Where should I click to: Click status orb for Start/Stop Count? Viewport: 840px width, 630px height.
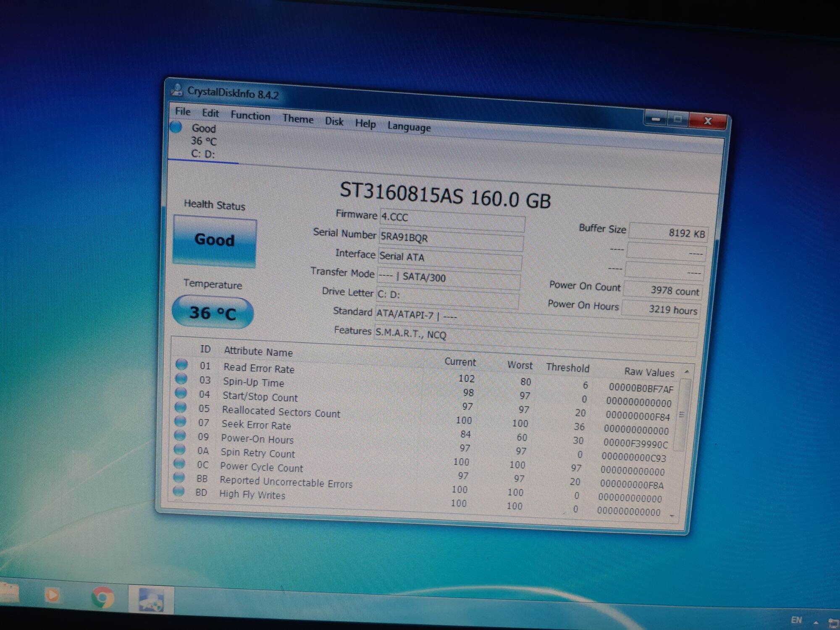[x=181, y=393]
